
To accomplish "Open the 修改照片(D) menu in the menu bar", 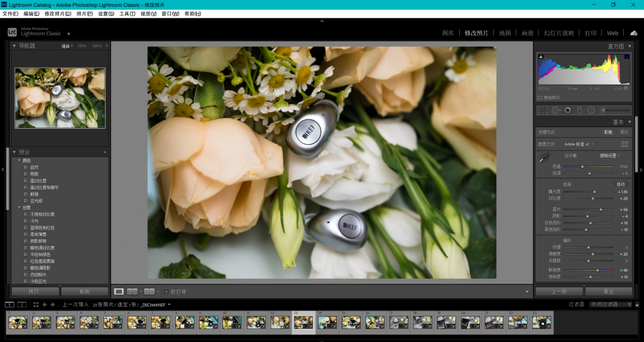I will pos(58,14).
